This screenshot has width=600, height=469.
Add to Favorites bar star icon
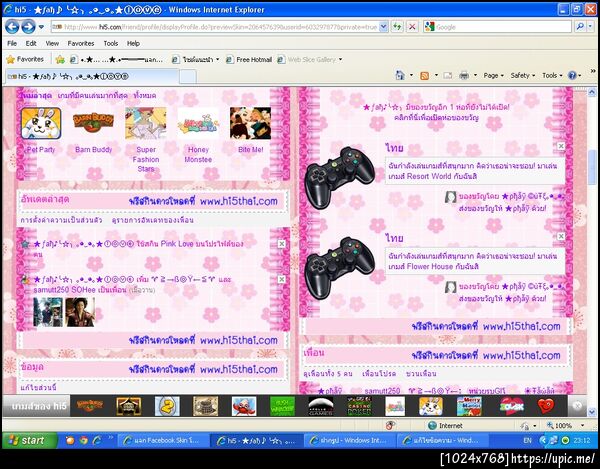pos(60,59)
